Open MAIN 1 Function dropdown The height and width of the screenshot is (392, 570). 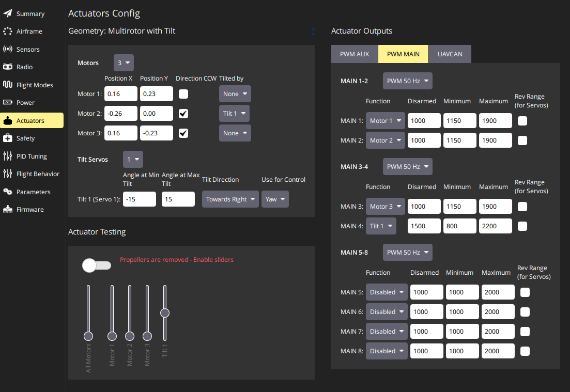point(386,121)
